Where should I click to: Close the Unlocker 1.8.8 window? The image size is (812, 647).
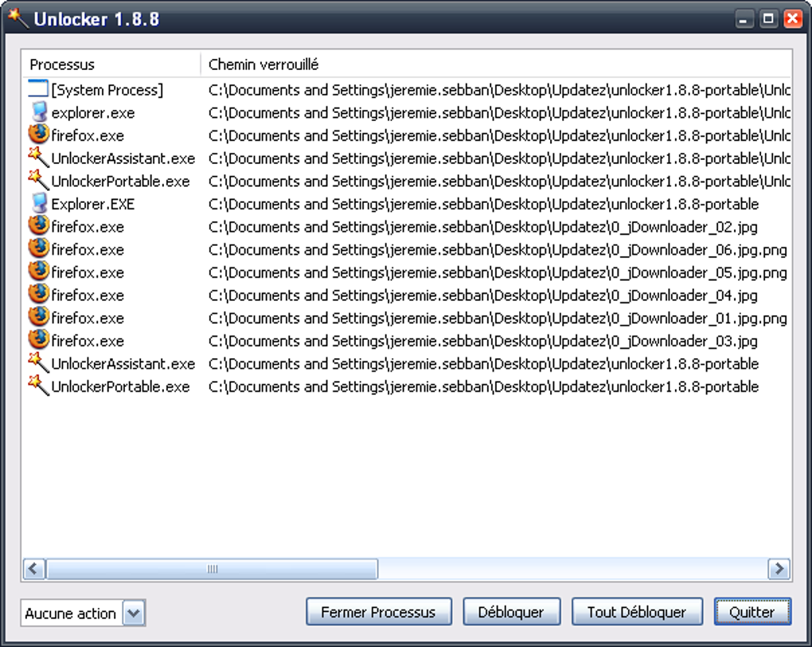(x=793, y=20)
